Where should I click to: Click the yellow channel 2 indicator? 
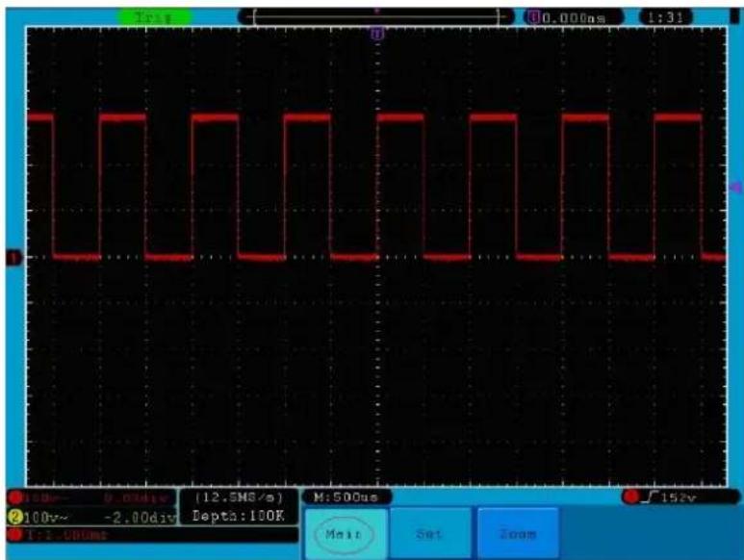tap(15, 517)
